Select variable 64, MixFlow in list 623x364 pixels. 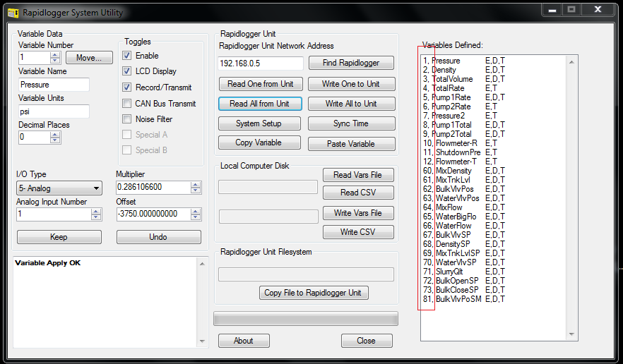tap(463, 207)
